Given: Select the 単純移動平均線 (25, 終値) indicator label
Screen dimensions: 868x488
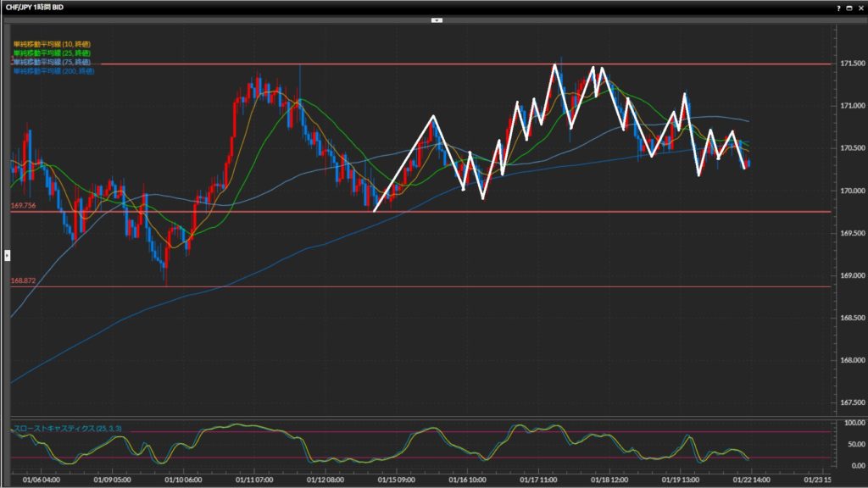Looking at the screenshot, I should [x=53, y=53].
